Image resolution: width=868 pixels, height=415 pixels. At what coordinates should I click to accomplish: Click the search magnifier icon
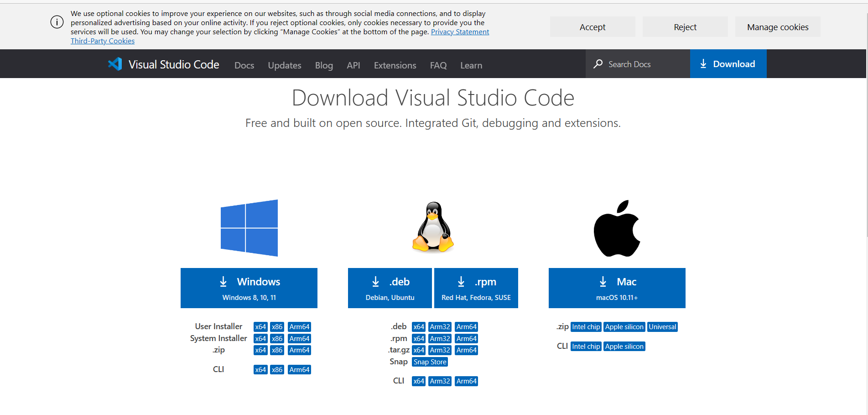(x=598, y=64)
